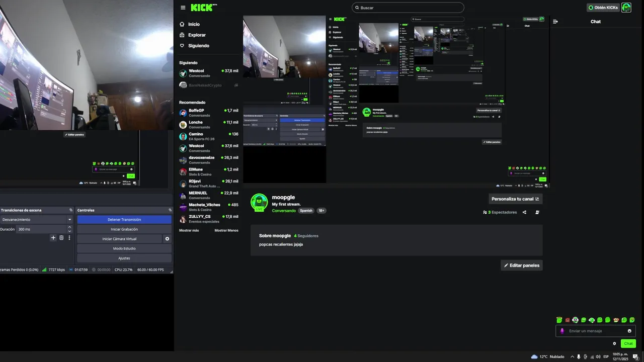Add a scene transition with the plus icon
Screen dimensions: 644x362
coord(53,238)
